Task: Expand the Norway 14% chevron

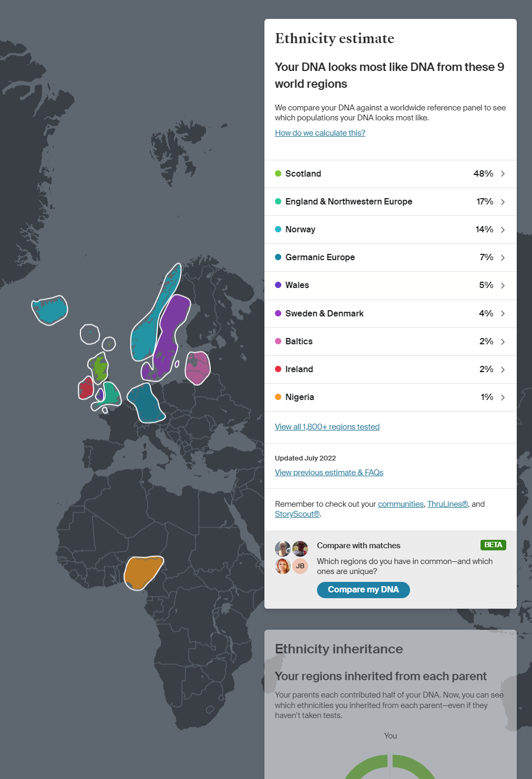Action: point(503,230)
